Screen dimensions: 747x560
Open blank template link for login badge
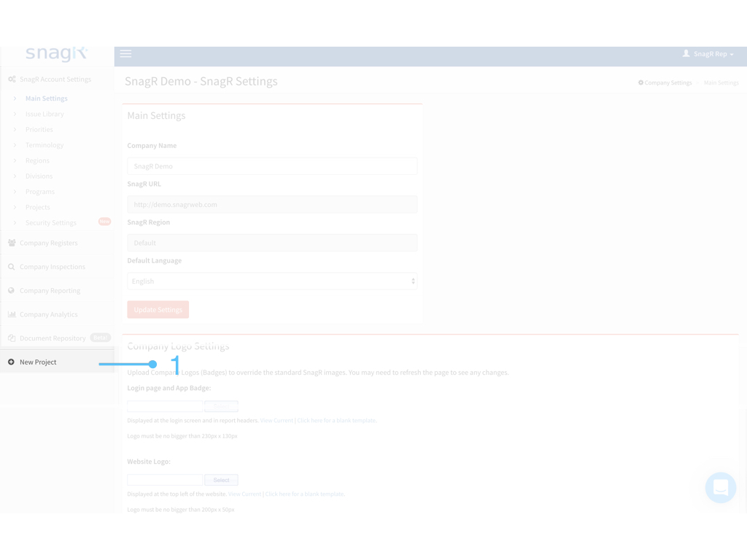337,421
